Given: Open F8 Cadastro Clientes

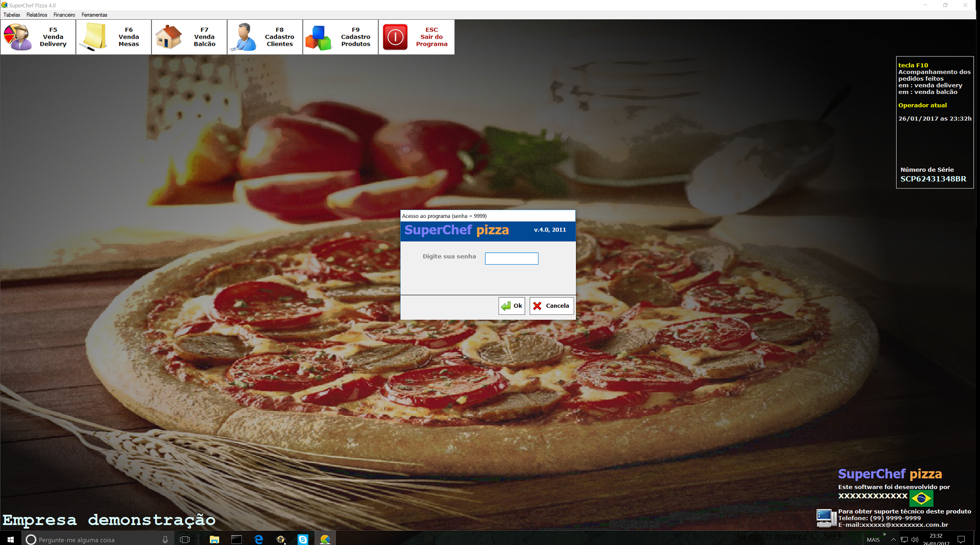Looking at the screenshot, I should (265, 37).
